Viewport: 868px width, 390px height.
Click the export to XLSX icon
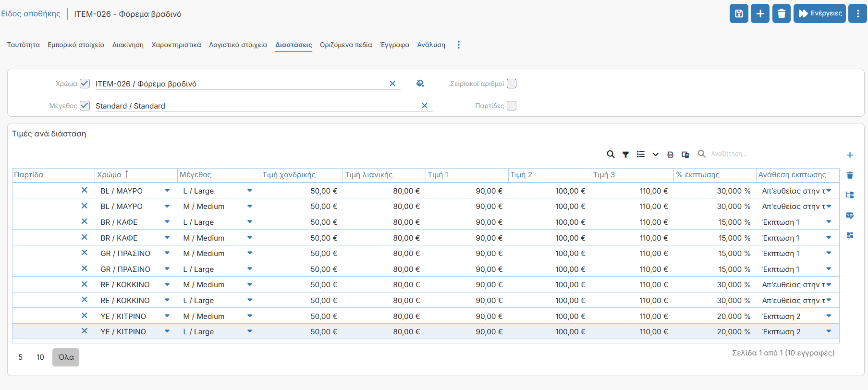(x=671, y=154)
